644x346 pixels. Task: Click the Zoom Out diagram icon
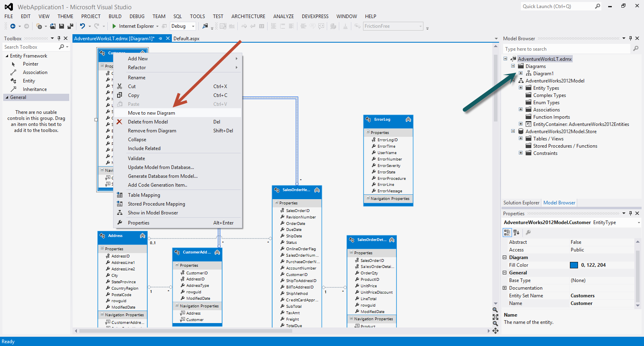[x=495, y=323]
